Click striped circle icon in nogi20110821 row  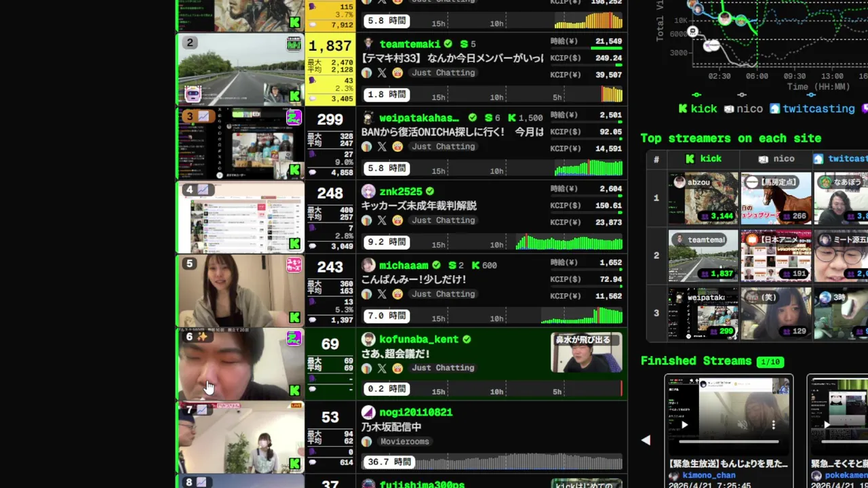(367, 442)
